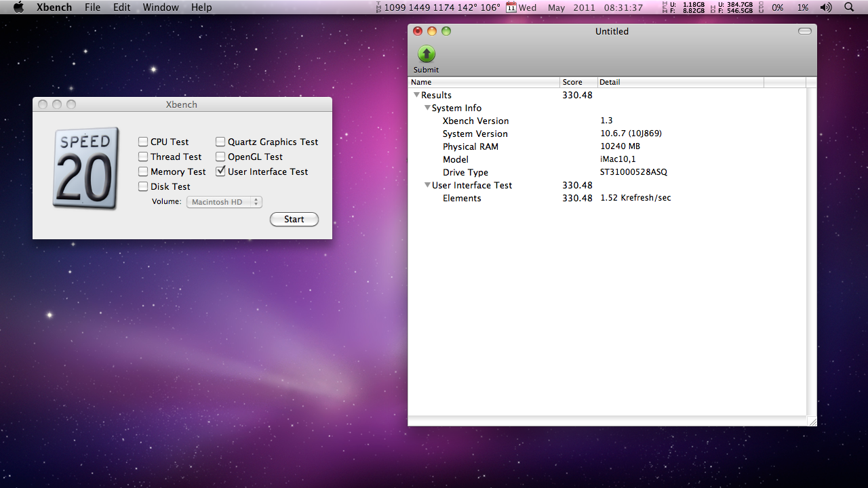Click the 1.3 Xbench version value
The width and height of the screenshot is (868, 488).
tap(606, 121)
